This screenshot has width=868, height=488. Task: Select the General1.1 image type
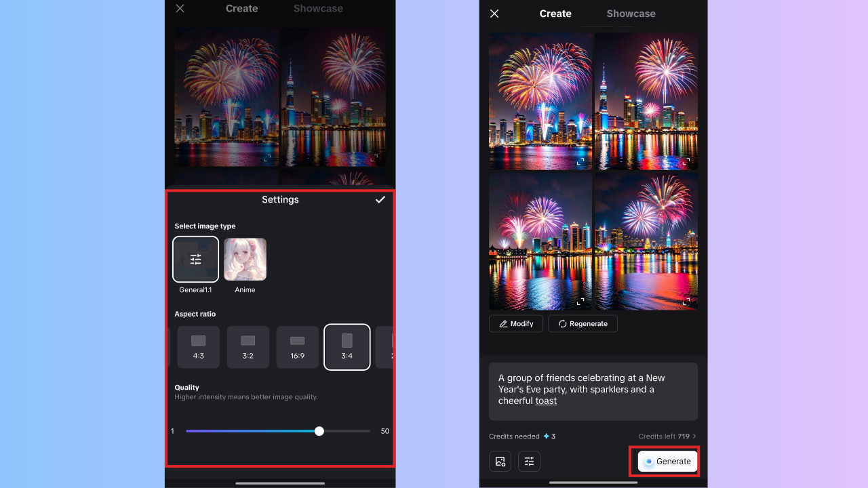(195, 259)
